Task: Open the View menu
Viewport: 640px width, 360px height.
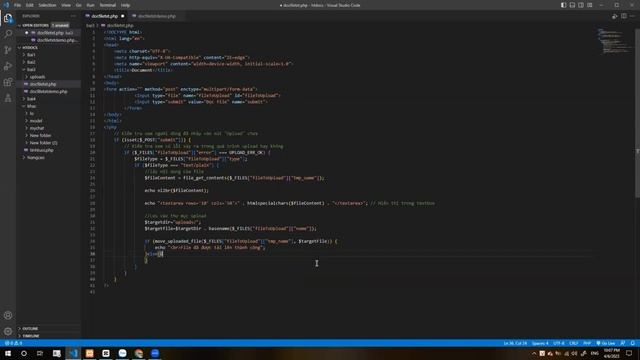Action: (x=66, y=5)
